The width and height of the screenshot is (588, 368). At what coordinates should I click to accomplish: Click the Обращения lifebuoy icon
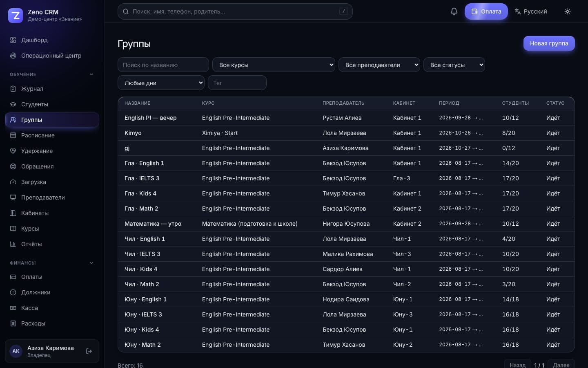[13, 166]
